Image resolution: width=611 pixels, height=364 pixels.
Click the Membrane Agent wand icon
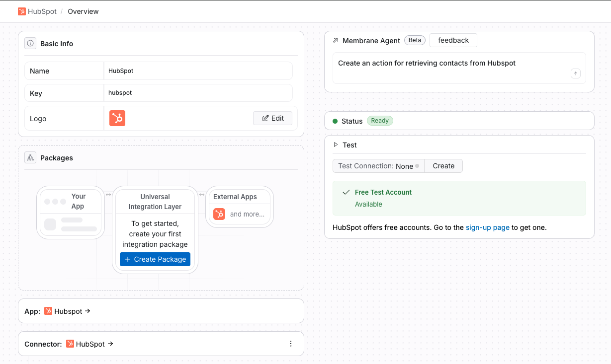tap(336, 40)
